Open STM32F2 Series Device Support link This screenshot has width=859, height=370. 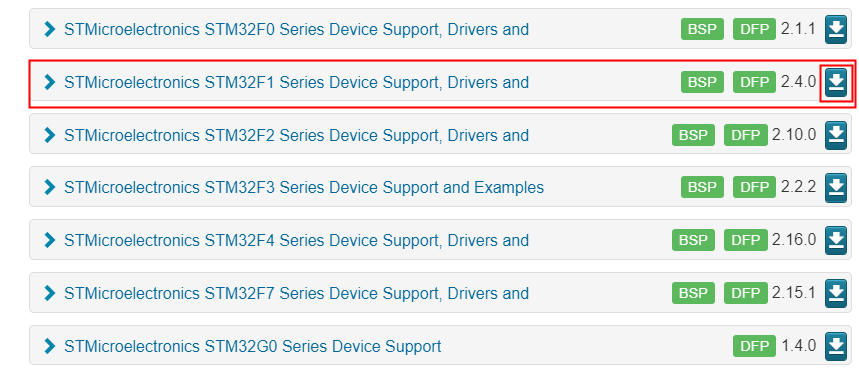pos(296,135)
